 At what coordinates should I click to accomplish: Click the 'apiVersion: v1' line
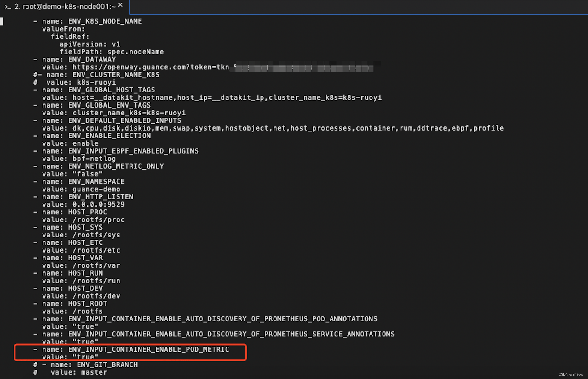point(90,44)
